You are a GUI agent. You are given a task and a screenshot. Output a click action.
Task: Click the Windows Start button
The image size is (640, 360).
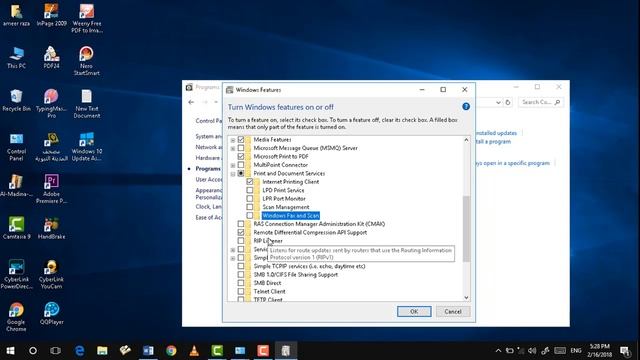[x=10, y=351]
